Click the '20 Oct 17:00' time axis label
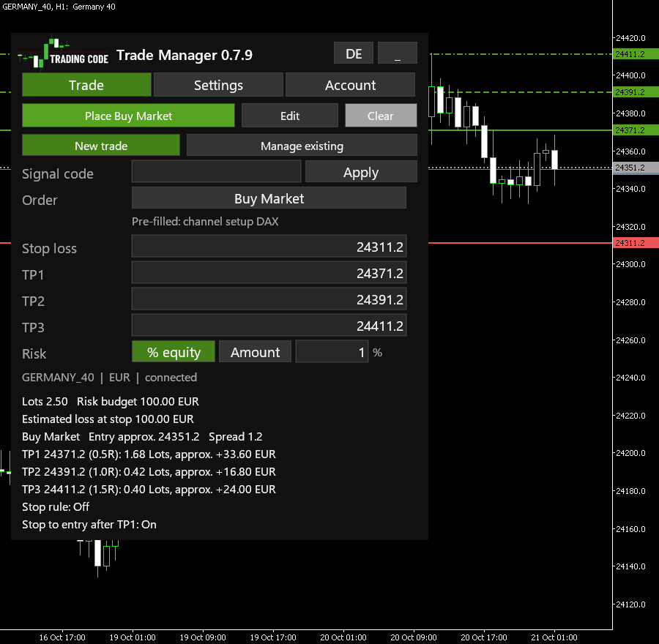The width and height of the screenshot is (659, 644). [484, 637]
